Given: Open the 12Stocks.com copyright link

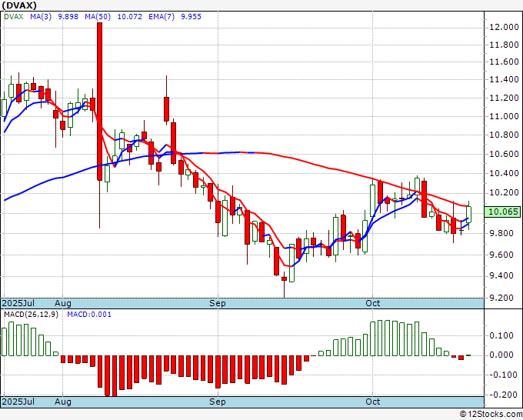Looking at the screenshot, I should (x=491, y=415).
